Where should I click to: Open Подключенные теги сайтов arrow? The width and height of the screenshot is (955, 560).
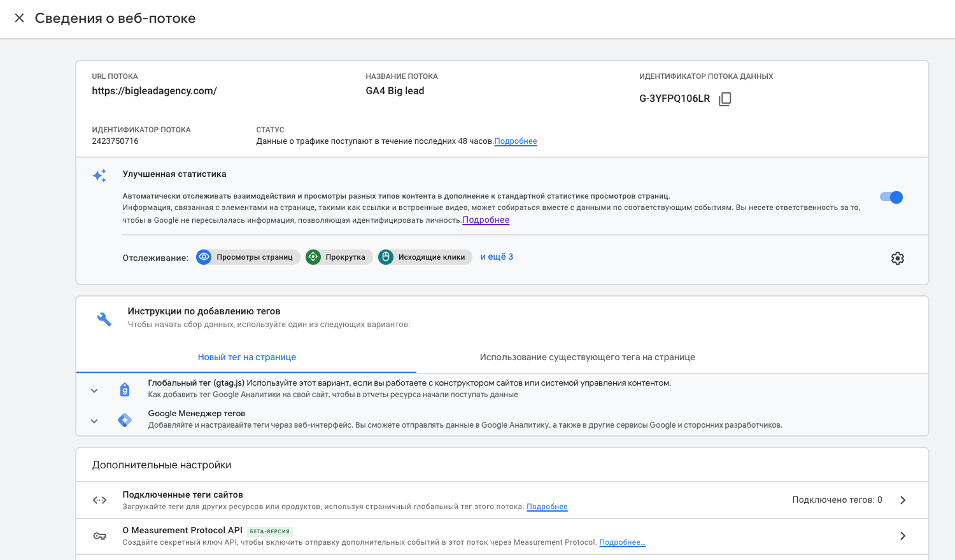(x=902, y=500)
